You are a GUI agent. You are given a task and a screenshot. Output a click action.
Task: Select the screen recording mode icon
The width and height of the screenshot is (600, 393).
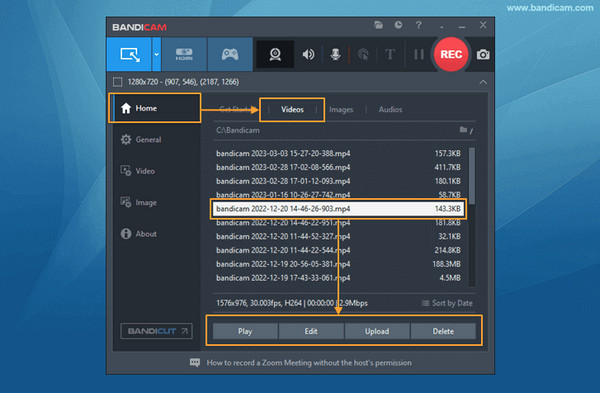click(129, 54)
